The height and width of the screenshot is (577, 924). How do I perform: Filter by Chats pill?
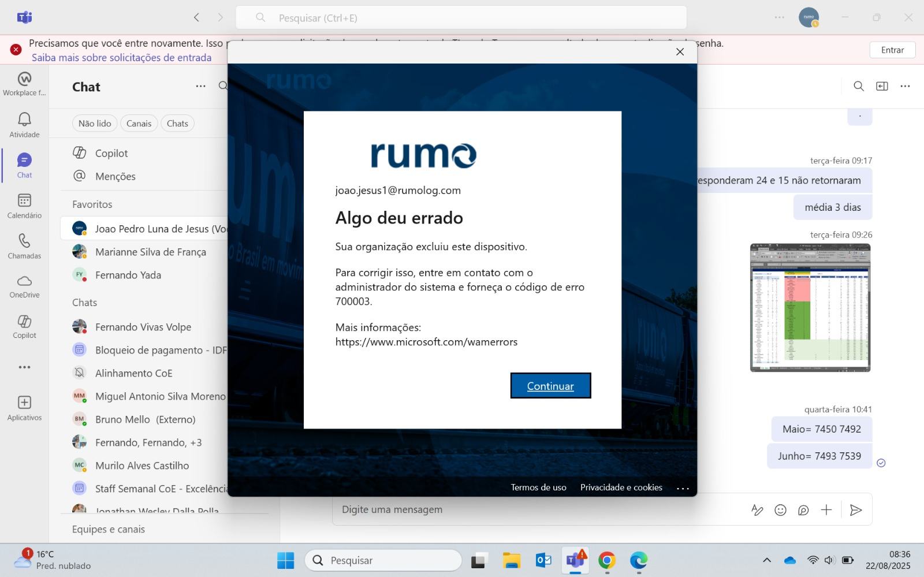coord(177,124)
